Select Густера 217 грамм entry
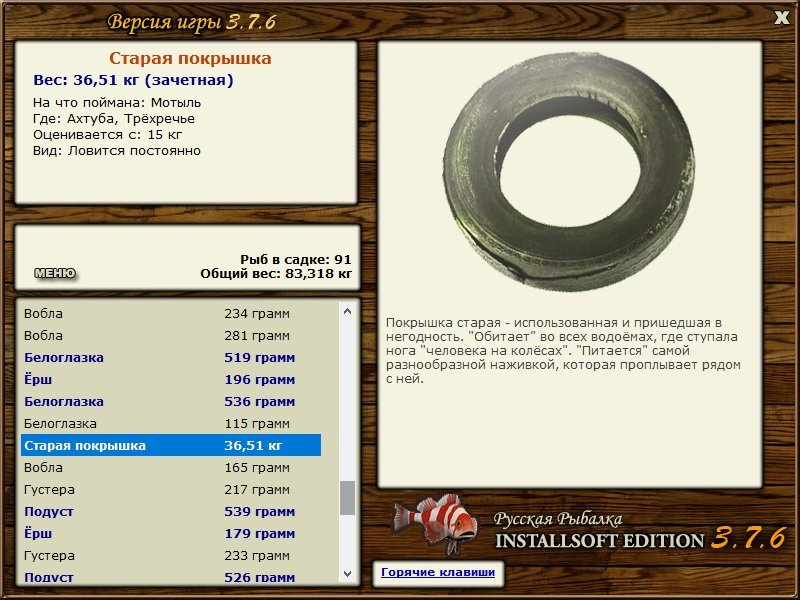The width and height of the screenshot is (800, 600). [171, 489]
